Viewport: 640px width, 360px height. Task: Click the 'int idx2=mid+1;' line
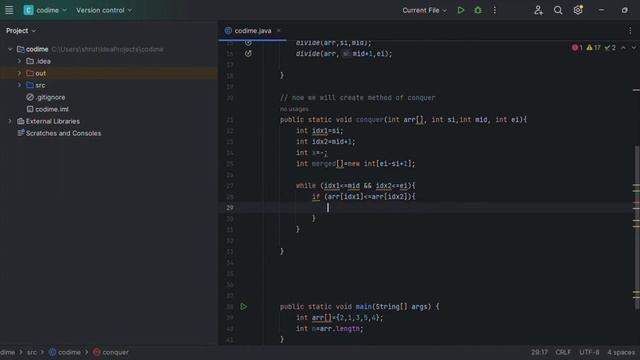pyautogui.click(x=326, y=142)
